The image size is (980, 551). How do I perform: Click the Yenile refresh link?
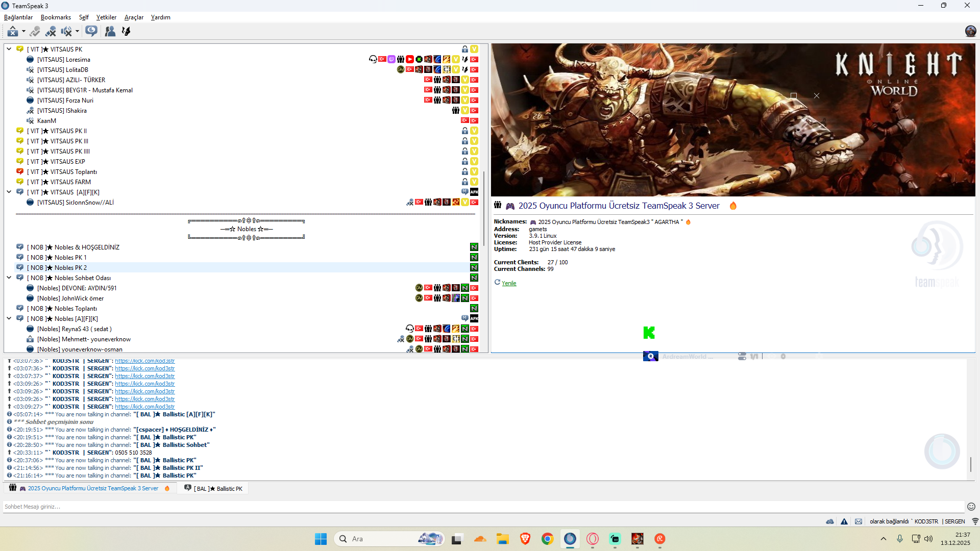click(x=508, y=284)
